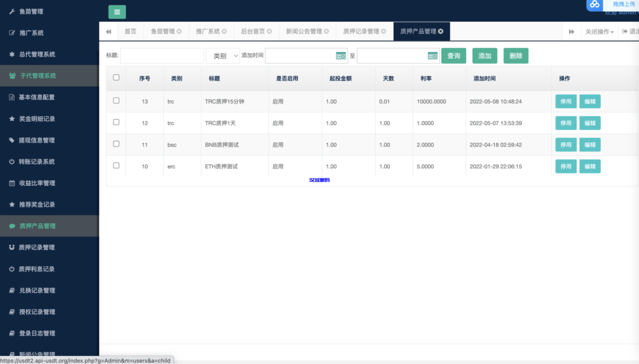Click the 收益比率管理 calendar icon
This screenshot has width=639, height=364.
tap(11, 183)
